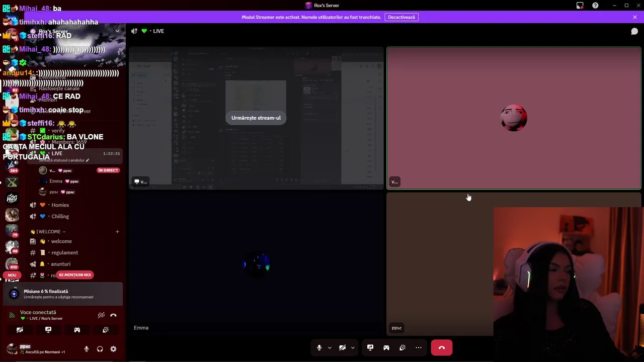This screenshot has width=644, height=362.
Task: Open camera options dropdown arrow
Action: point(353,347)
